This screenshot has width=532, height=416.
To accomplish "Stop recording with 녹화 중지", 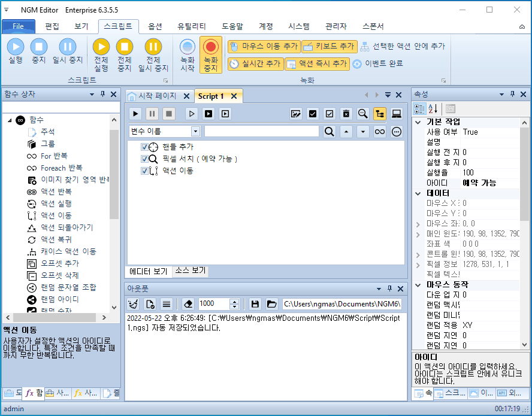I will pos(211,54).
